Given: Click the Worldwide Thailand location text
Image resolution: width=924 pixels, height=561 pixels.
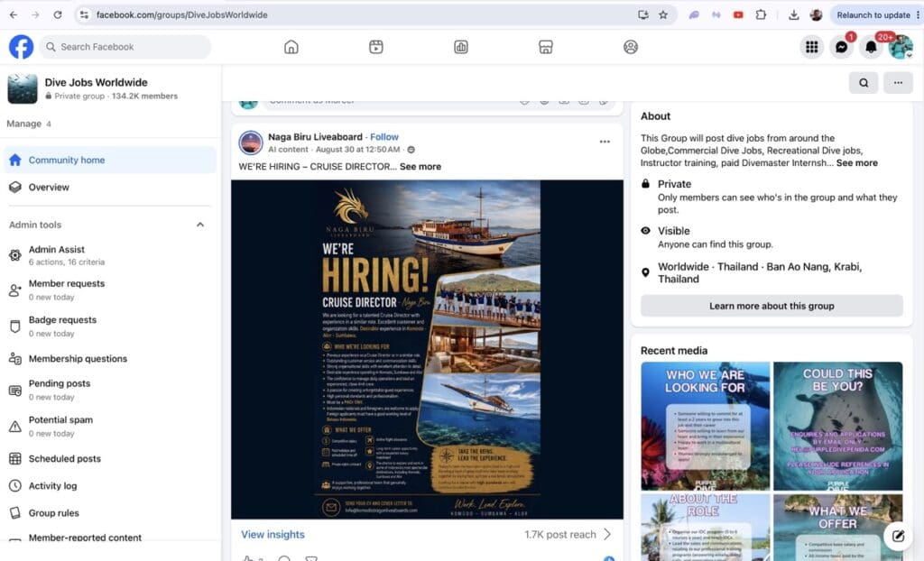Looking at the screenshot, I should point(760,273).
